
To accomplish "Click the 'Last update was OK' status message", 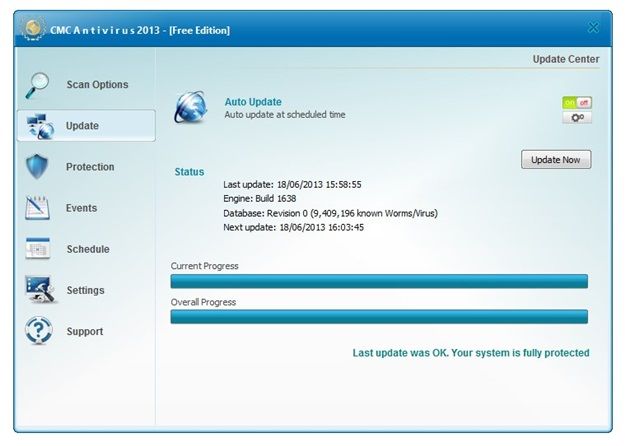I will (471, 353).
